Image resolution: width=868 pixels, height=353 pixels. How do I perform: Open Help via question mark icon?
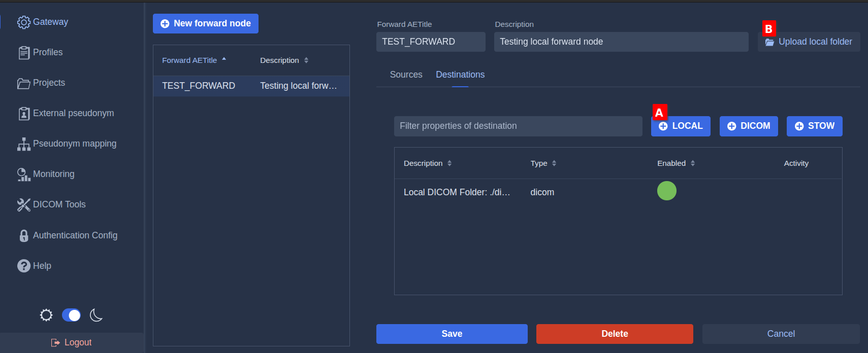click(x=23, y=266)
